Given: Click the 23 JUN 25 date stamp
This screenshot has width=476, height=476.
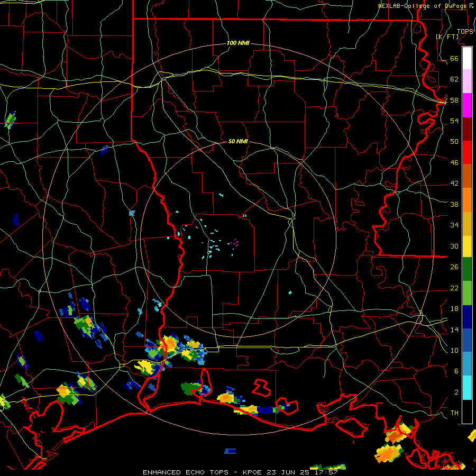Looking at the screenshot, I should (x=288, y=472).
